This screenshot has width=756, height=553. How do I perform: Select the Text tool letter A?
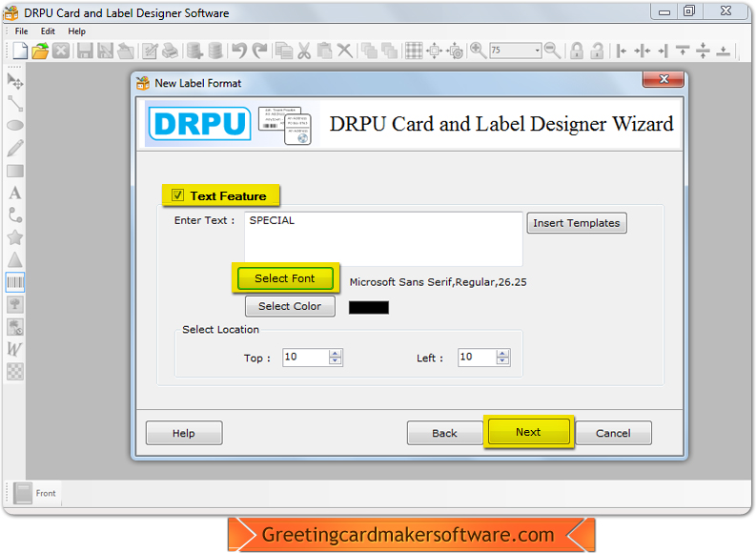coord(15,193)
